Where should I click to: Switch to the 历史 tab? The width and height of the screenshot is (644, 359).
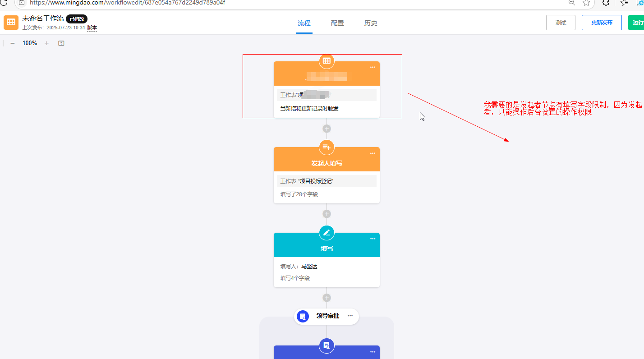pyautogui.click(x=371, y=23)
